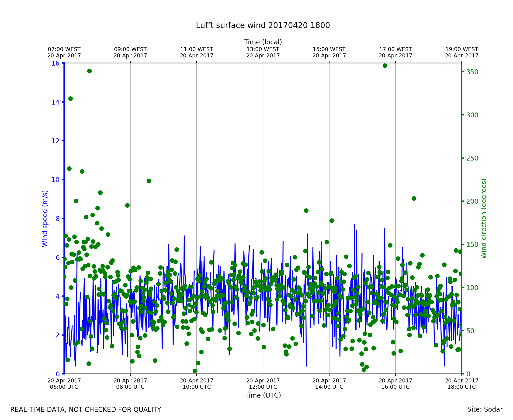Click the 'Time (UTC)' bottom axis label
This screenshot has height=420, width=513.
[263, 395]
